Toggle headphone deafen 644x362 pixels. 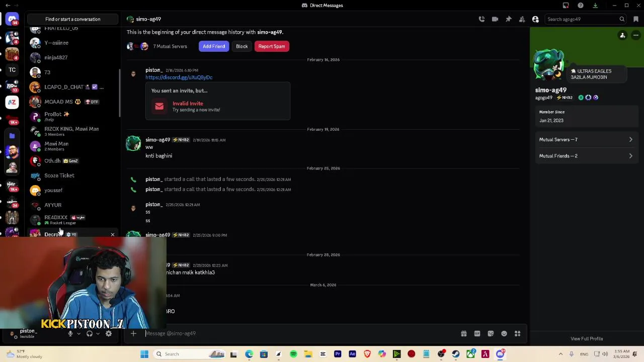pos(90,334)
